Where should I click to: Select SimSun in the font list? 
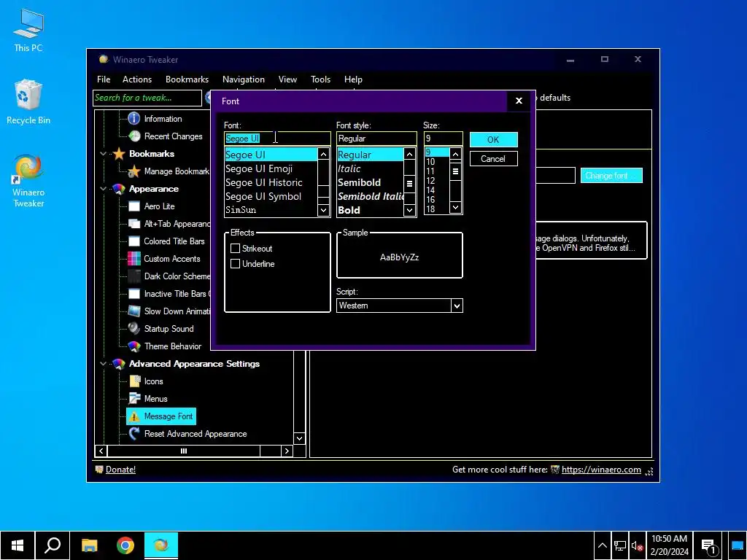click(271, 210)
